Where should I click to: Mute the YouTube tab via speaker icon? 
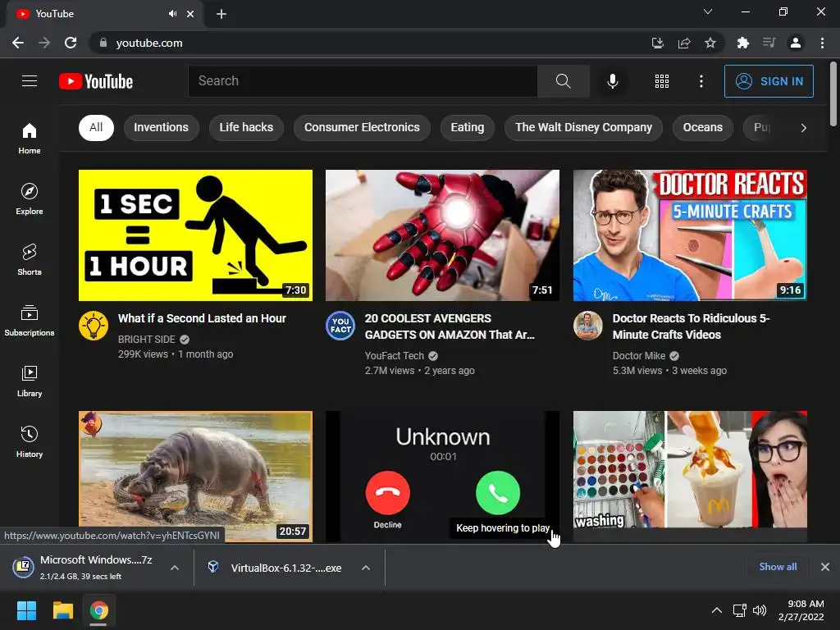tap(172, 14)
